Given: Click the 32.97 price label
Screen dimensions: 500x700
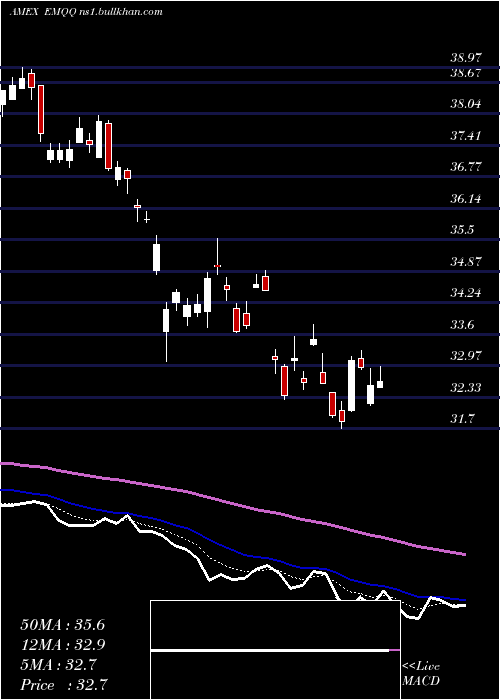Looking at the screenshot, I should click(466, 356).
